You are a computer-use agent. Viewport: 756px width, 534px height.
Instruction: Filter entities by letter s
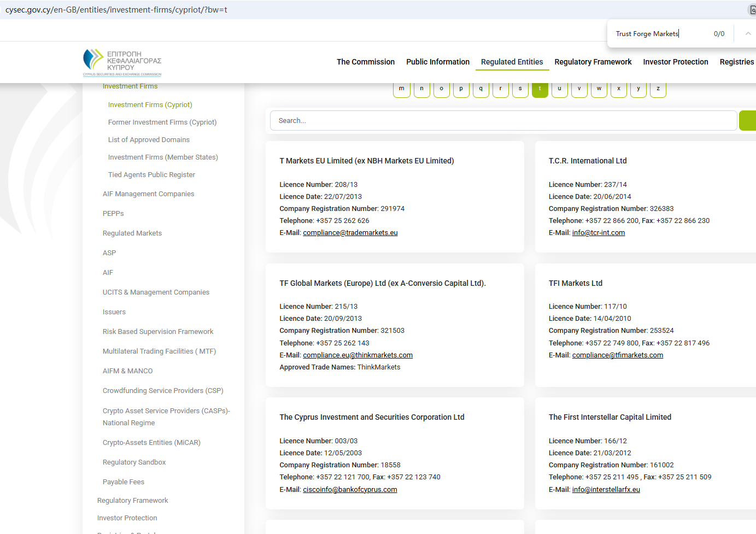point(520,89)
